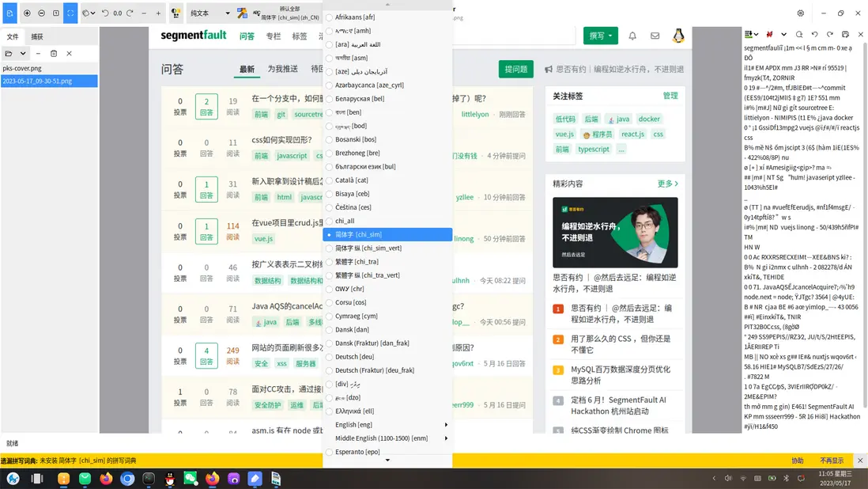Undo the last edit in the output text
The height and width of the screenshot is (489, 868).
point(816,34)
